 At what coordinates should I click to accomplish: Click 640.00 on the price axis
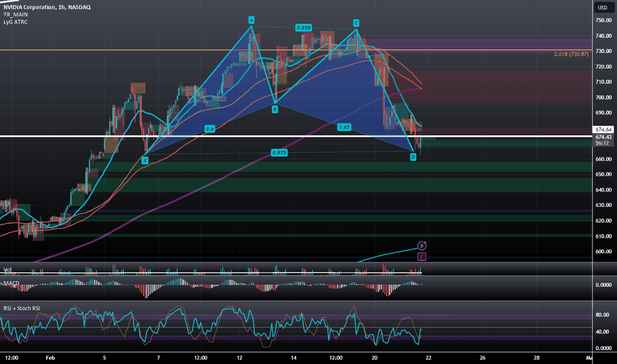603,190
